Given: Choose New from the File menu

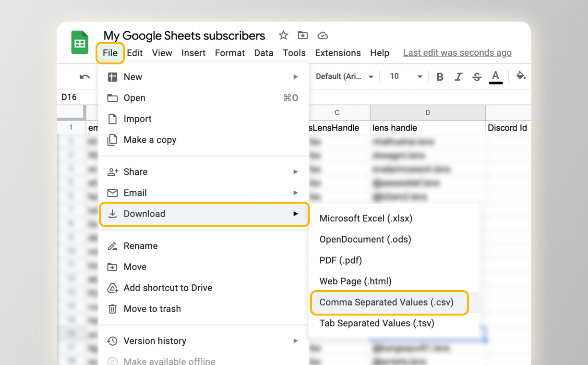Looking at the screenshot, I should coord(204,77).
